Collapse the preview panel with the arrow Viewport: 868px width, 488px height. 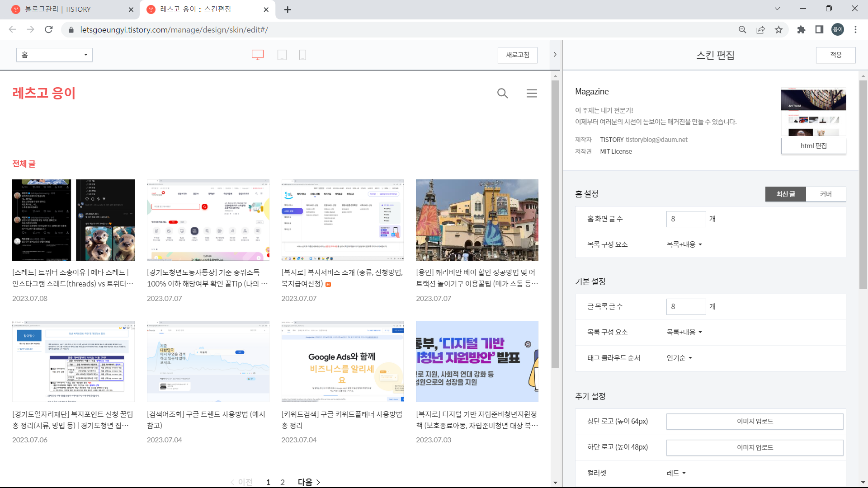(555, 54)
